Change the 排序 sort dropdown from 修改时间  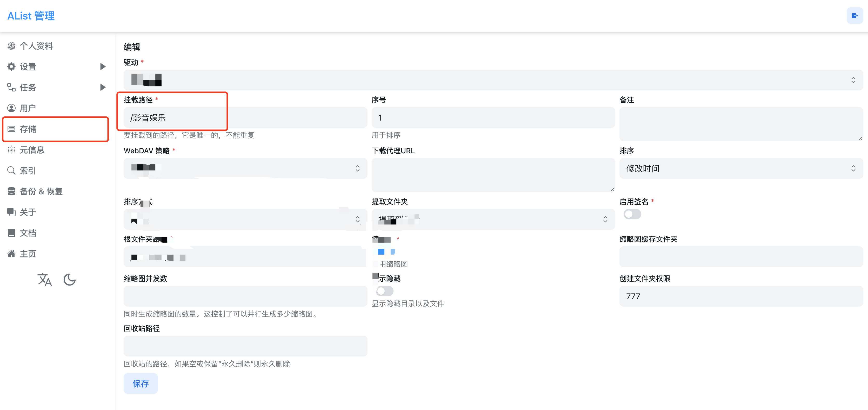(741, 168)
